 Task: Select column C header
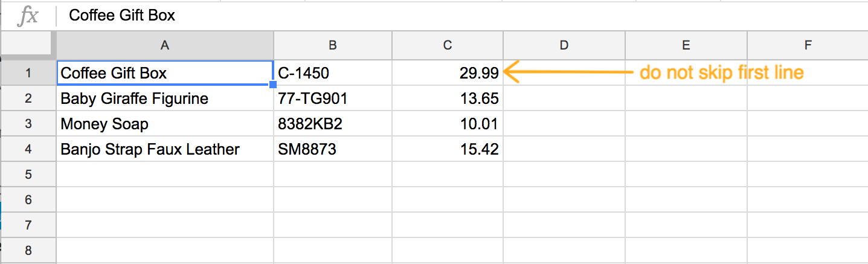(448, 45)
